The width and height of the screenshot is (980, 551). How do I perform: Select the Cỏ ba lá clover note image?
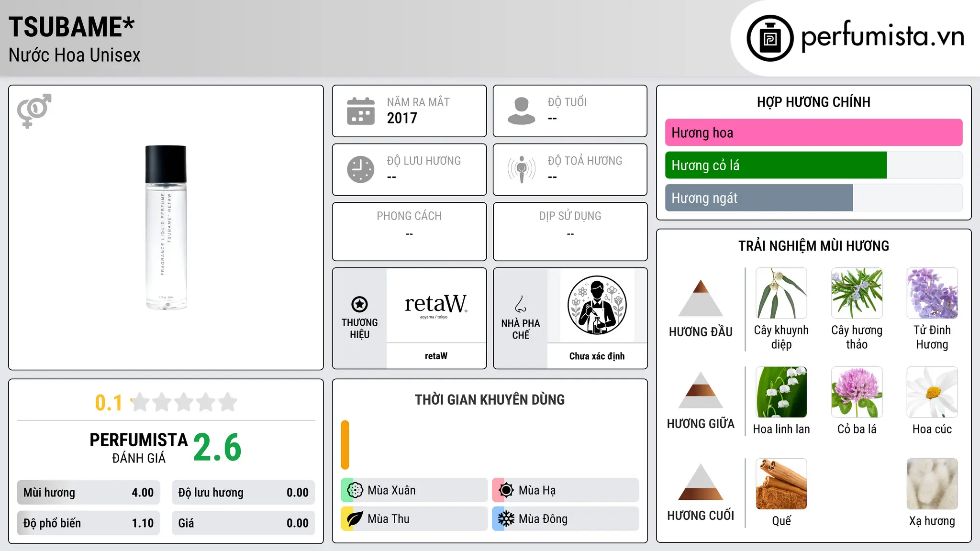click(x=857, y=392)
